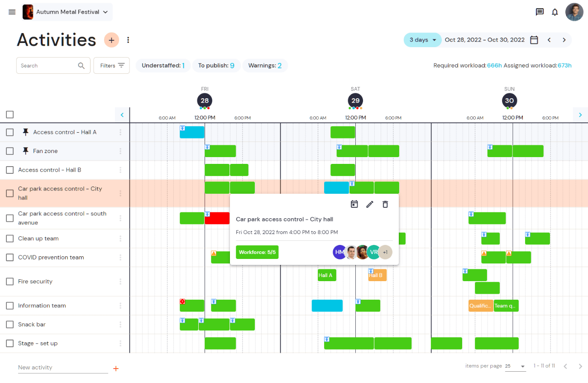The width and height of the screenshot is (588, 383).
Task: Check Access control - Hall A row
Action: click(x=10, y=132)
